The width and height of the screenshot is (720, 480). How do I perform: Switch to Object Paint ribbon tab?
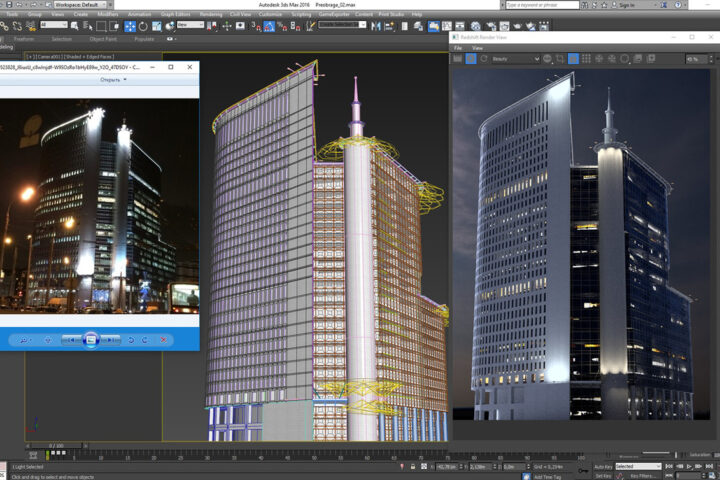(103, 39)
